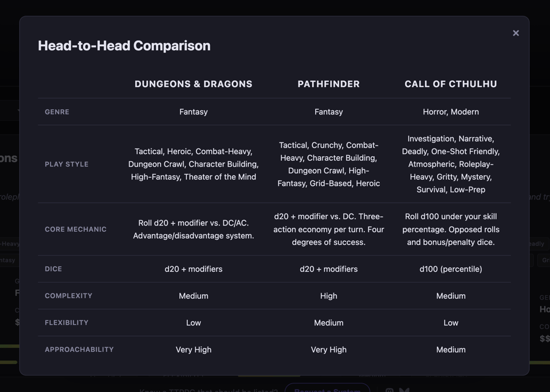Click the d100 (percentile) dice cell
Image resolution: width=550 pixels, height=392 pixels.
click(x=450, y=269)
